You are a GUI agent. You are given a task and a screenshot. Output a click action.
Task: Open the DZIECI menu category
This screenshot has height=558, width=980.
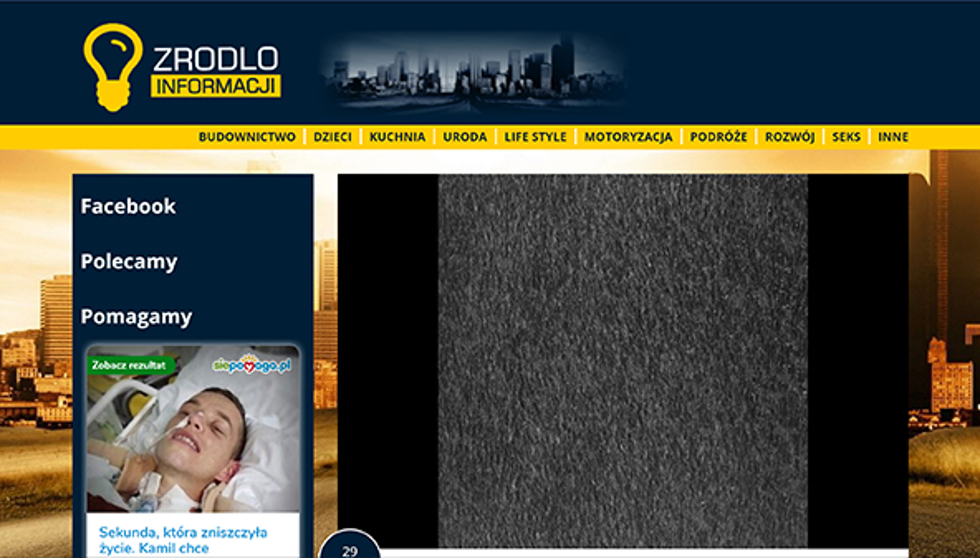click(x=333, y=137)
